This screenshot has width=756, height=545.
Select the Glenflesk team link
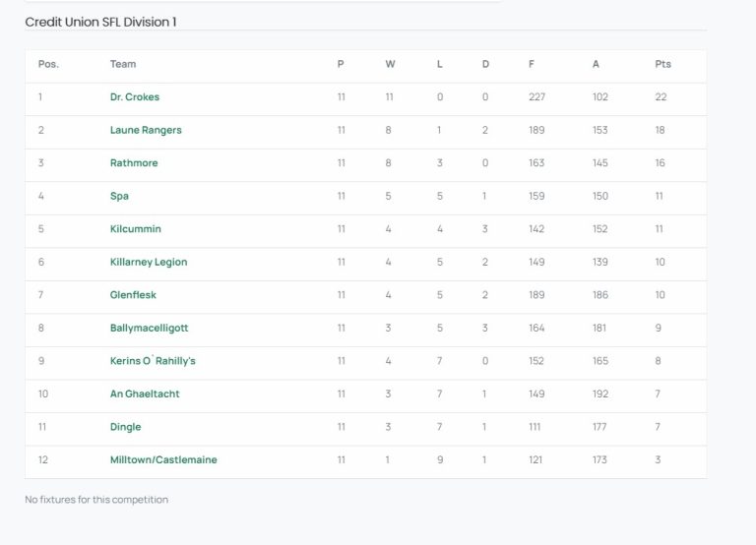[x=133, y=295]
